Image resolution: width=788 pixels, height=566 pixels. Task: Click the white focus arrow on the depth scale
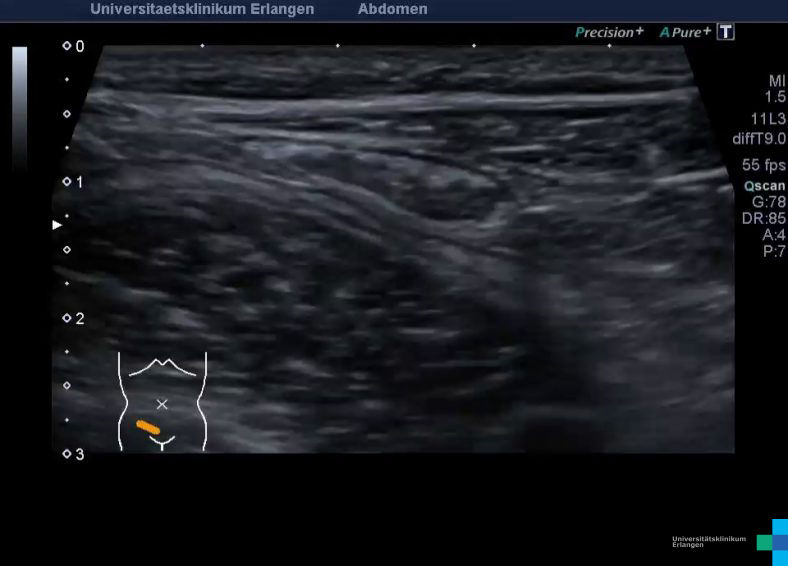pyautogui.click(x=57, y=225)
